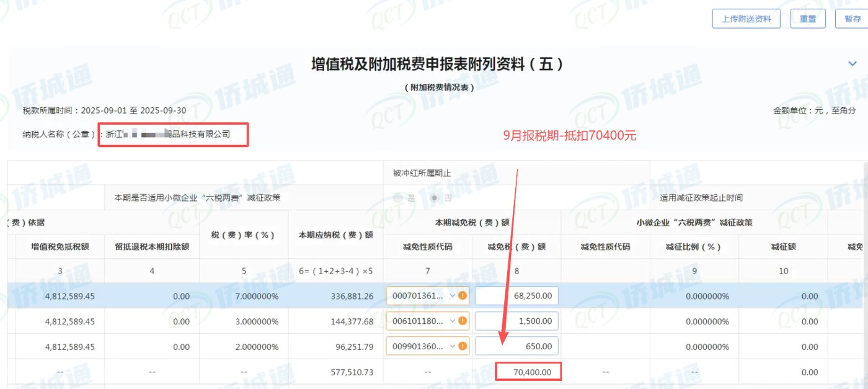Click the 暂存 button
The height and width of the screenshot is (389, 868).
pyautogui.click(x=853, y=19)
